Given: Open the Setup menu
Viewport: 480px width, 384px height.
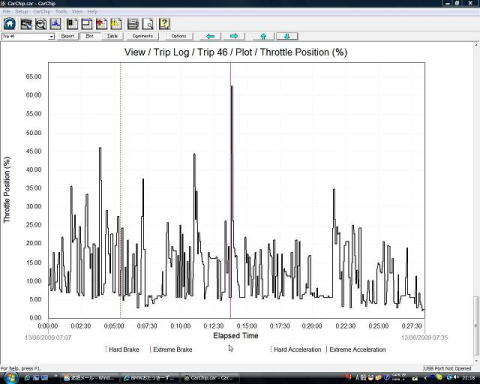Looking at the screenshot, I should click(x=22, y=12).
